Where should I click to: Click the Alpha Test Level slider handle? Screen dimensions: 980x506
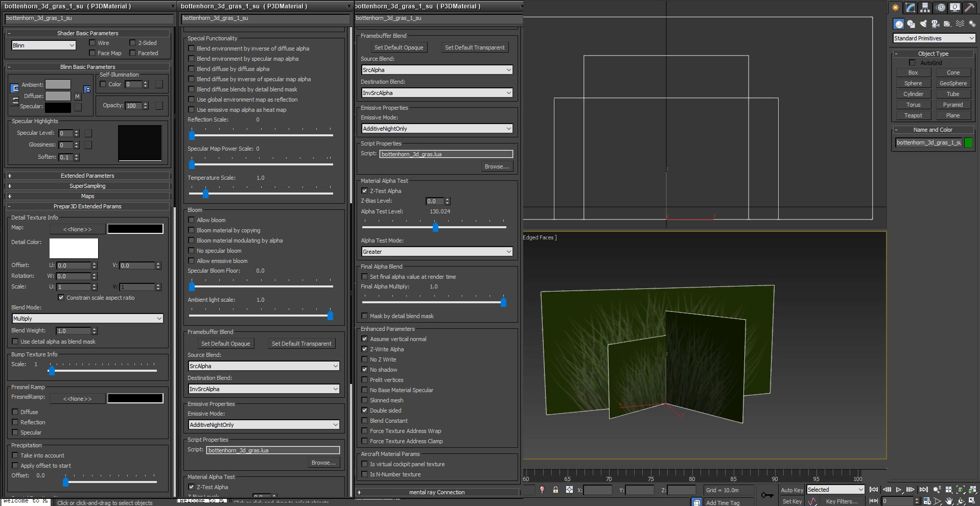click(x=435, y=227)
